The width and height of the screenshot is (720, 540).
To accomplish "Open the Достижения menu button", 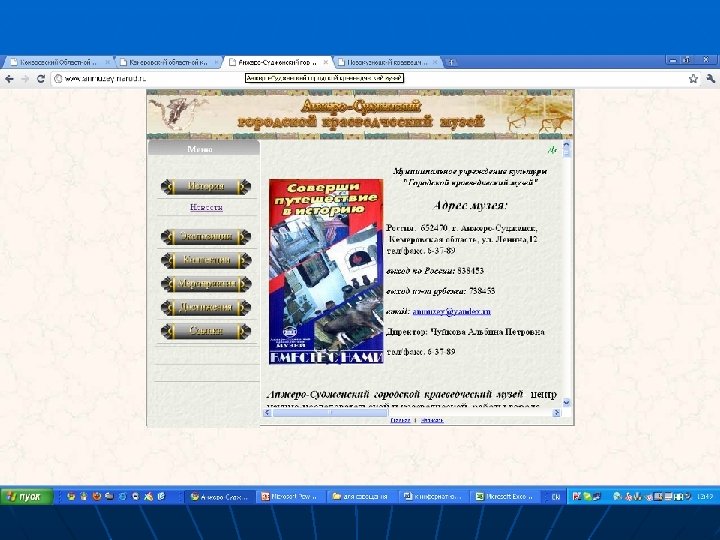I will (x=206, y=307).
